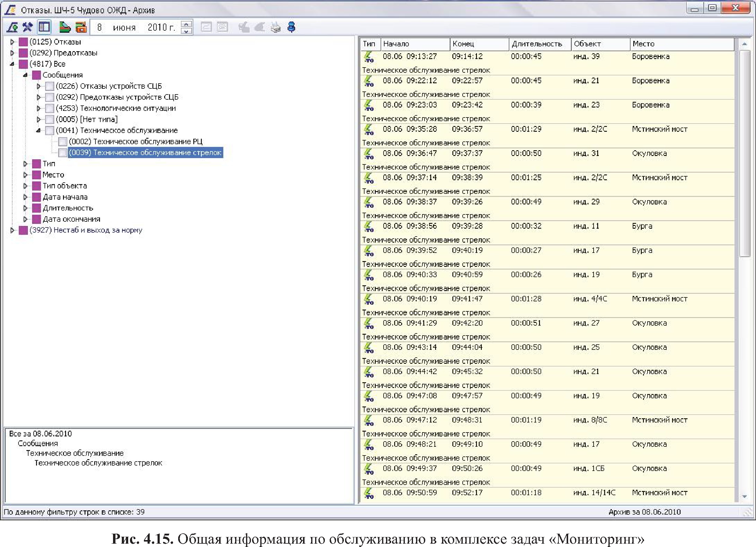The height and width of the screenshot is (547, 756).
Task: Click the scrollbar down arrow in table
Action: [744, 497]
